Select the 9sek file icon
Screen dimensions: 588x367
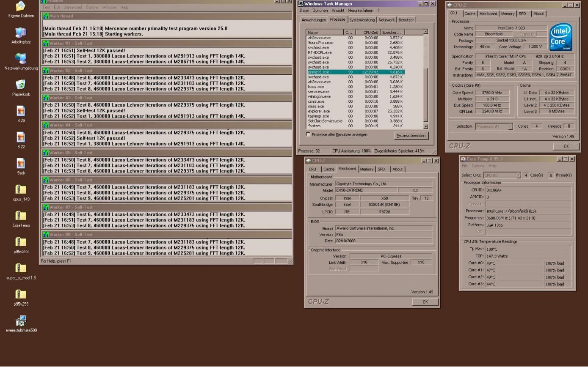pos(21,164)
